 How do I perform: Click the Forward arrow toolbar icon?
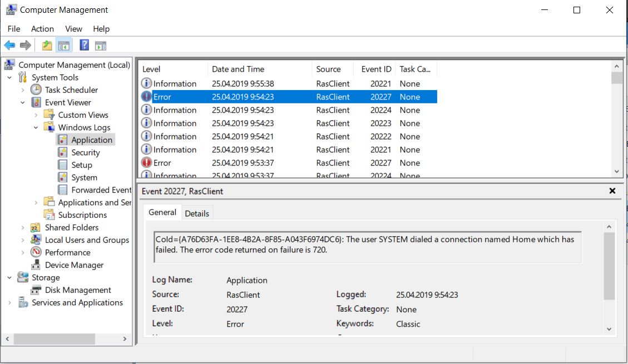click(25, 45)
